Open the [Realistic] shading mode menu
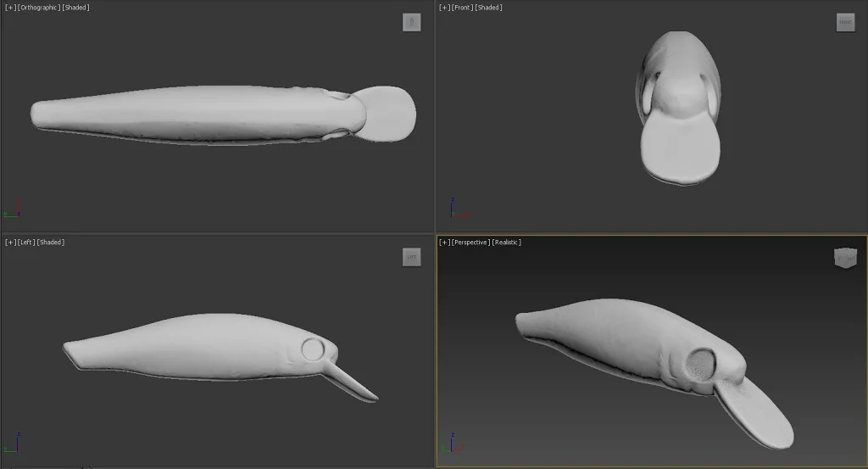868x469 pixels. [507, 243]
